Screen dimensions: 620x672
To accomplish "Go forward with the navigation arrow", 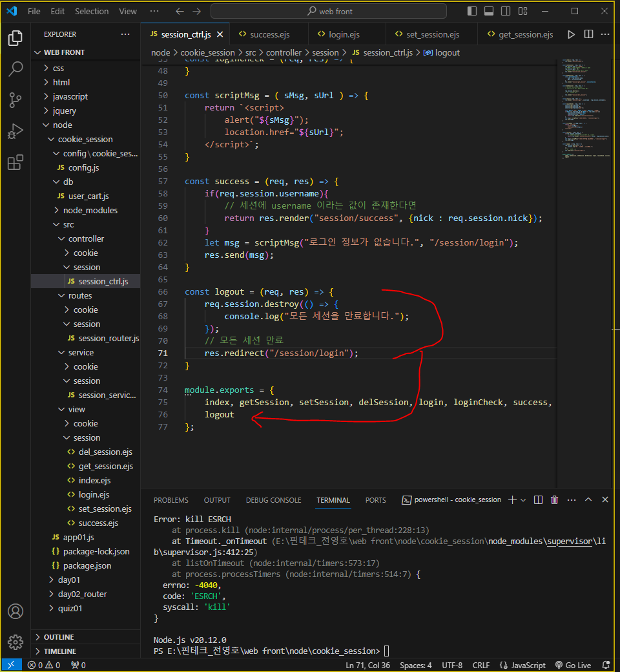I will (x=197, y=11).
